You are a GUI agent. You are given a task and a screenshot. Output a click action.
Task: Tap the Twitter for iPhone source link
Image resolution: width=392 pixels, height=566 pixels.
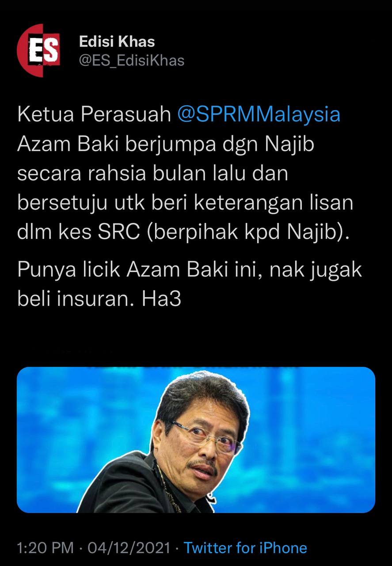(245, 548)
